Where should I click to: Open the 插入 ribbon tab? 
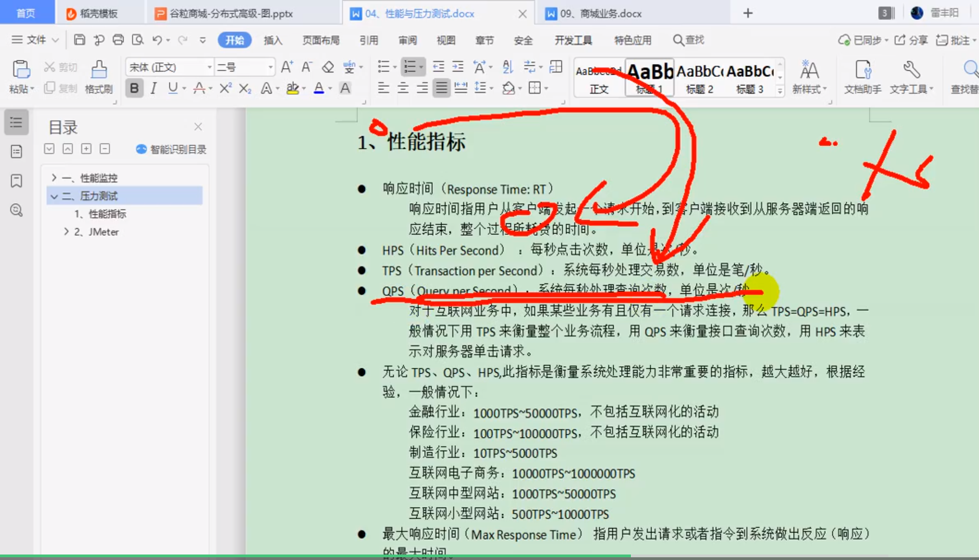[x=273, y=40]
